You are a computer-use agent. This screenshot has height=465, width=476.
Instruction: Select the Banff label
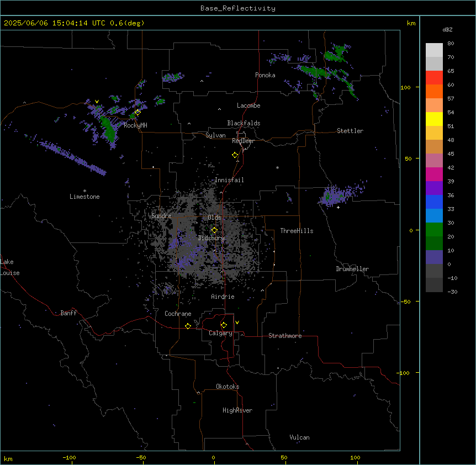pos(68,313)
